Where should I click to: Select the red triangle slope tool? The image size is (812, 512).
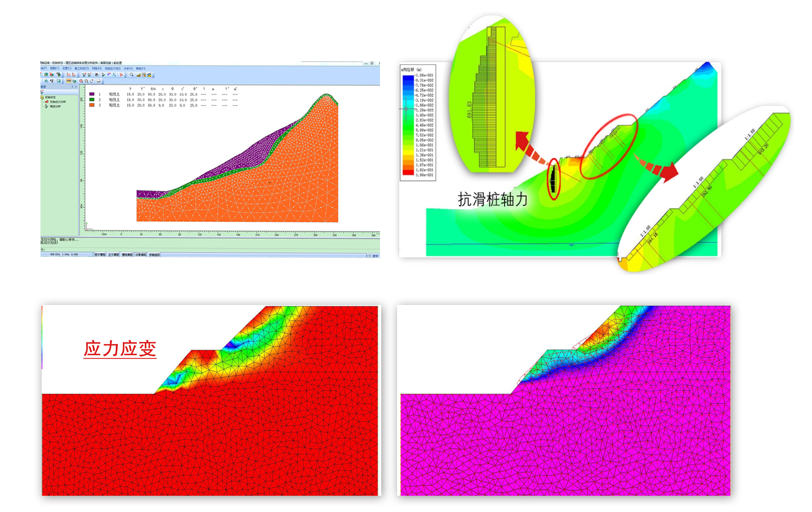[74, 75]
